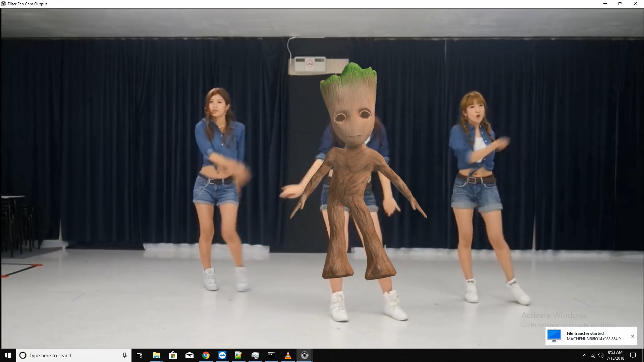
Task: Click the 'Filter Fan Cam Output' window title
Action: [27, 4]
